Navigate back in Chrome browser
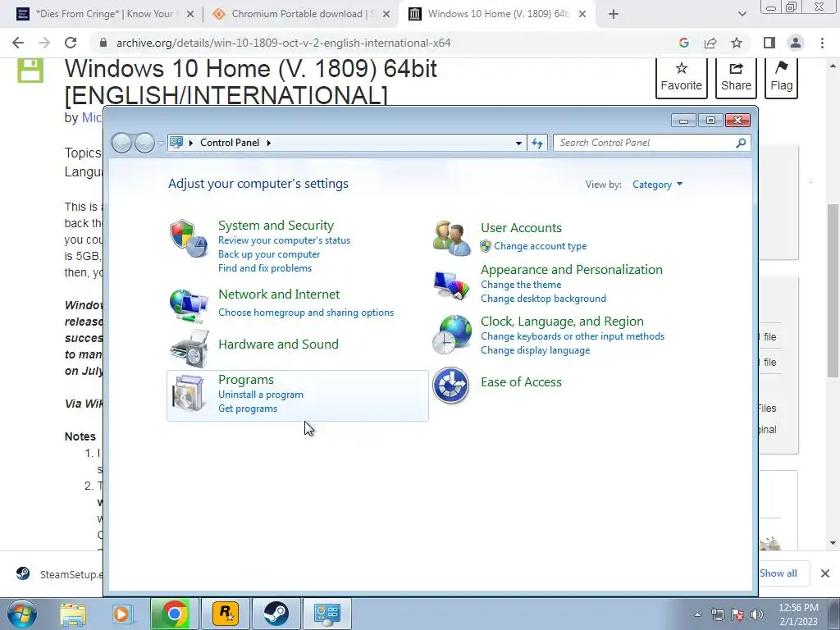The height and width of the screenshot is (630, 840). coord(18,43)
